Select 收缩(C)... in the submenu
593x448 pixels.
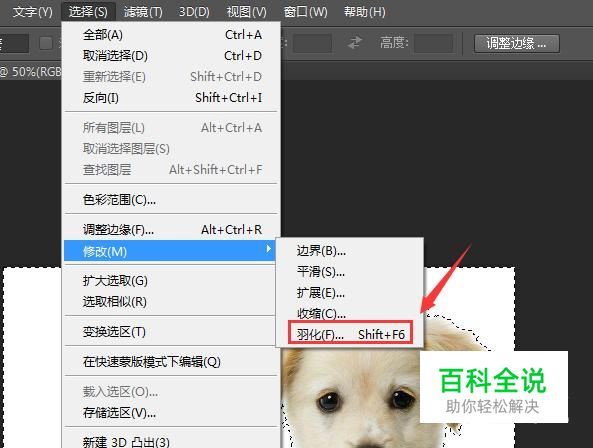click(350, 313)
